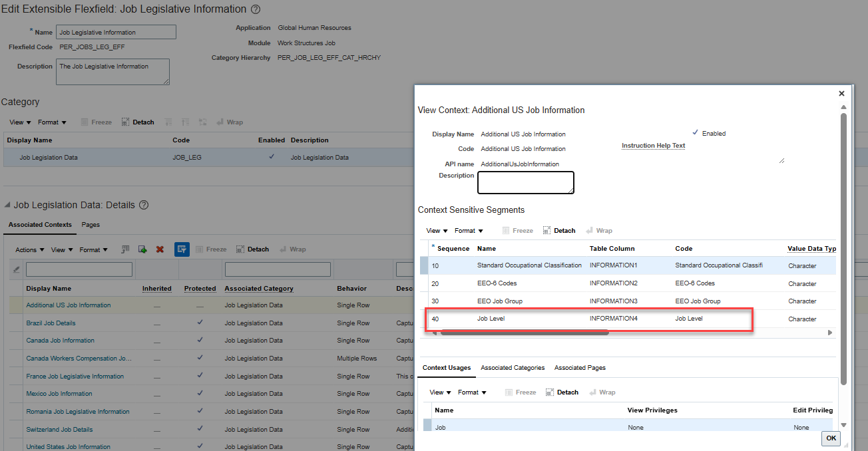Open the Switzerland Job Details link

click(59, 429)
